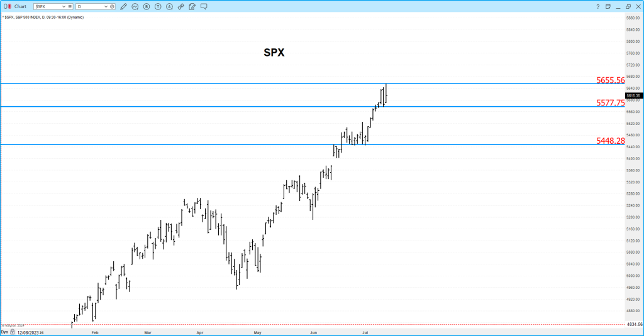Click the current price tag 5615.35
Image resolution: width=644 pixels, height=336 pixels.
634,95
